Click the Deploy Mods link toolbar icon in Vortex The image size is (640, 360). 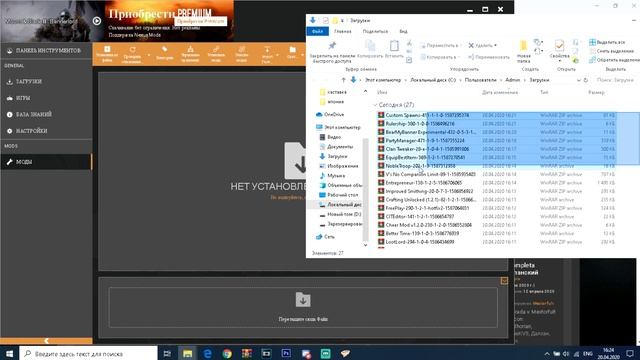click(x=216, y=54)
